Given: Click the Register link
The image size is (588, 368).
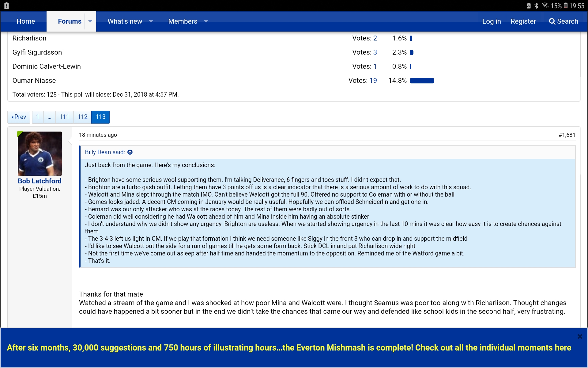Looking at the screenshot, I should point(523,21).
